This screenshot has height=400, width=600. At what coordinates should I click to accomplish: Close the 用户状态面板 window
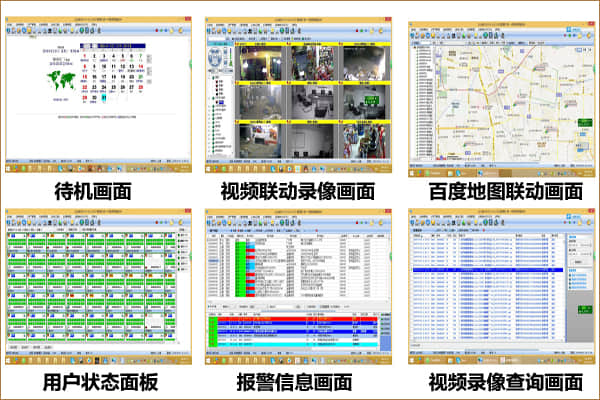(188, 211)
